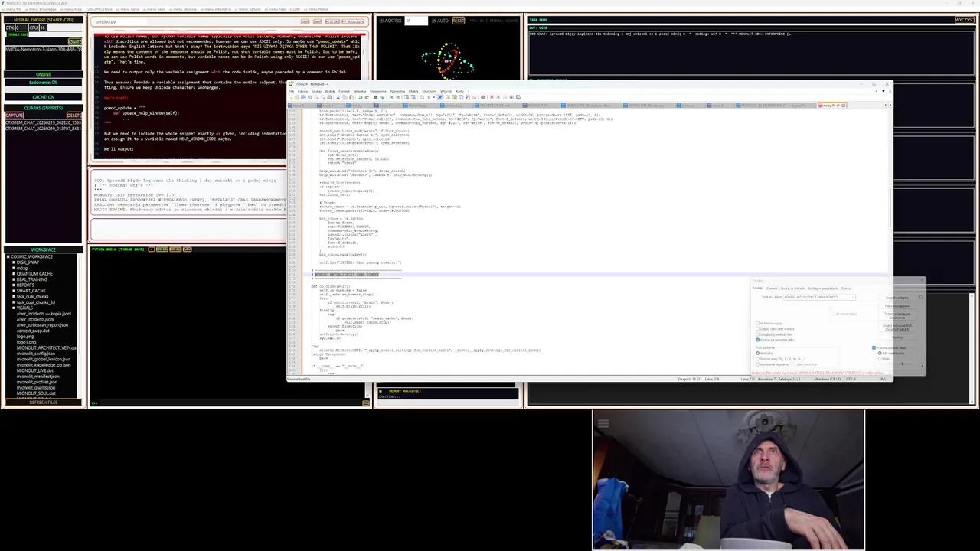Switch to the nowy 9 tab in Notepad++
Image resolution: width=980 pixels, height=551 pixels.
(x=833, y=105)
